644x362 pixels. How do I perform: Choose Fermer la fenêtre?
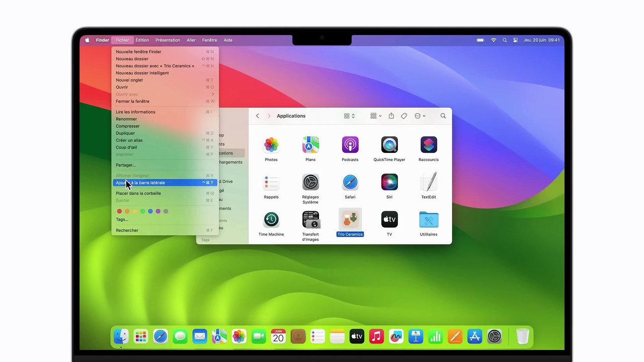165,101
